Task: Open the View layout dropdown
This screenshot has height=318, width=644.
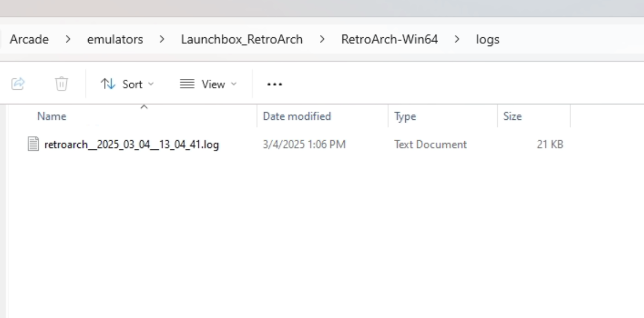Action: pos(208,84)
